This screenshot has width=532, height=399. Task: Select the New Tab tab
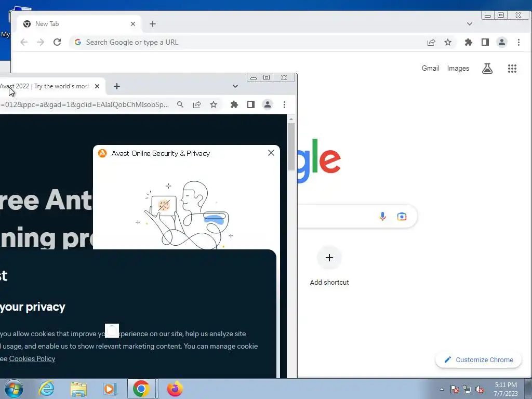coord(79,24)
